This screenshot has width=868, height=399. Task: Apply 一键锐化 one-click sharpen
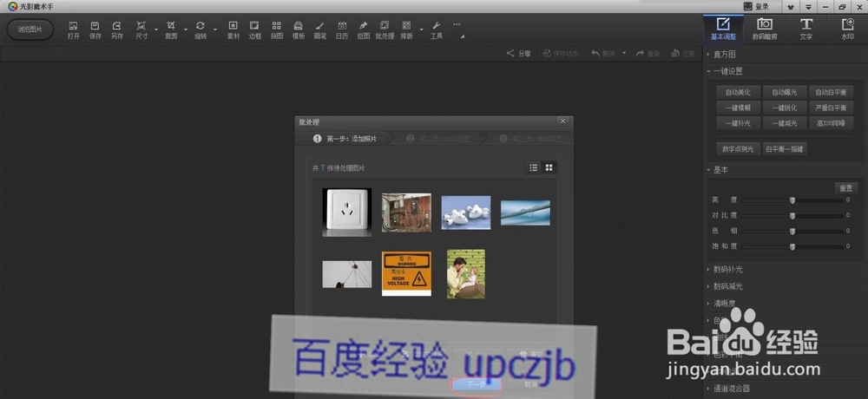pos(785,108)
